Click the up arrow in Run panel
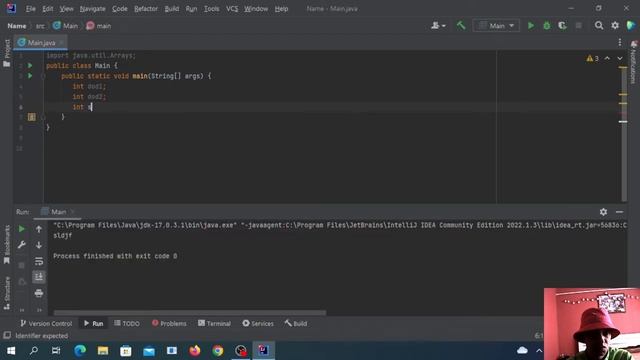The image size is (640, 360). [39, 229]
